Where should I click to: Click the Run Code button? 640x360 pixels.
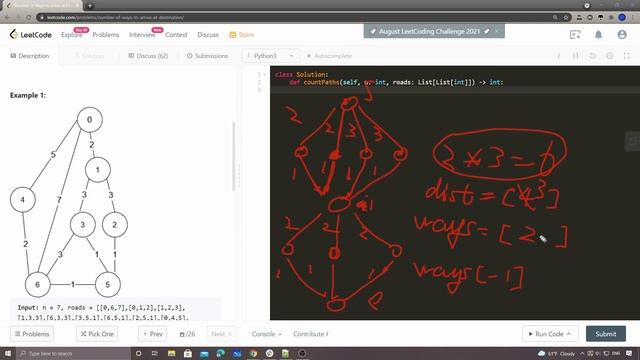[550, 334]
